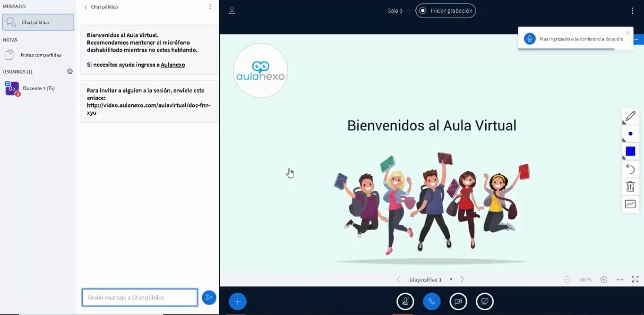Unmute the microphone
This screenshot has height=315, width=644.
[405, 301]
